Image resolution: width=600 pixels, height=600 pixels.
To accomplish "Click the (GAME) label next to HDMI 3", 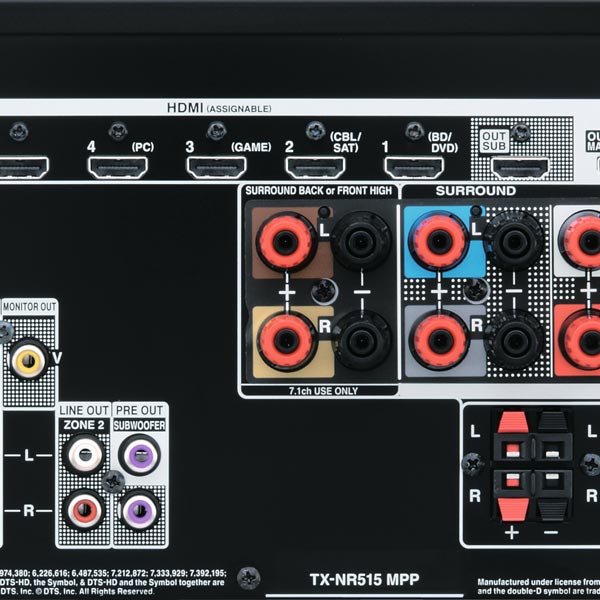I will click(x=251, y=147).
